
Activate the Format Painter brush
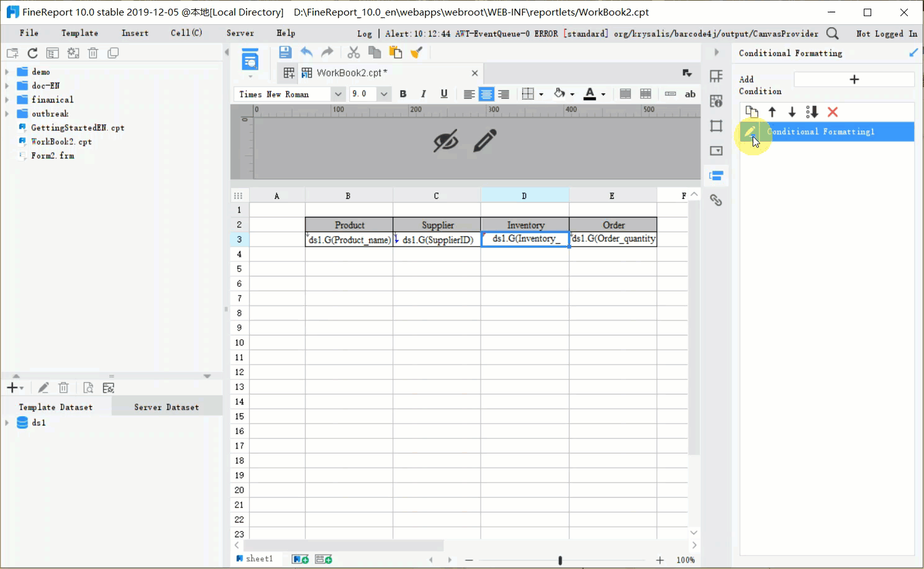point(417,52)
